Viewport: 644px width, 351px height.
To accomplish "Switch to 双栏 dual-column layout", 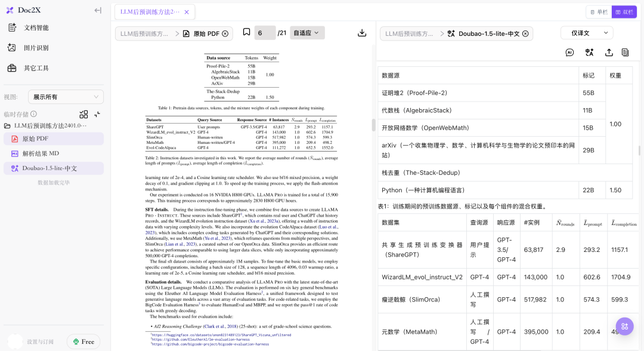I will [624, 12].
